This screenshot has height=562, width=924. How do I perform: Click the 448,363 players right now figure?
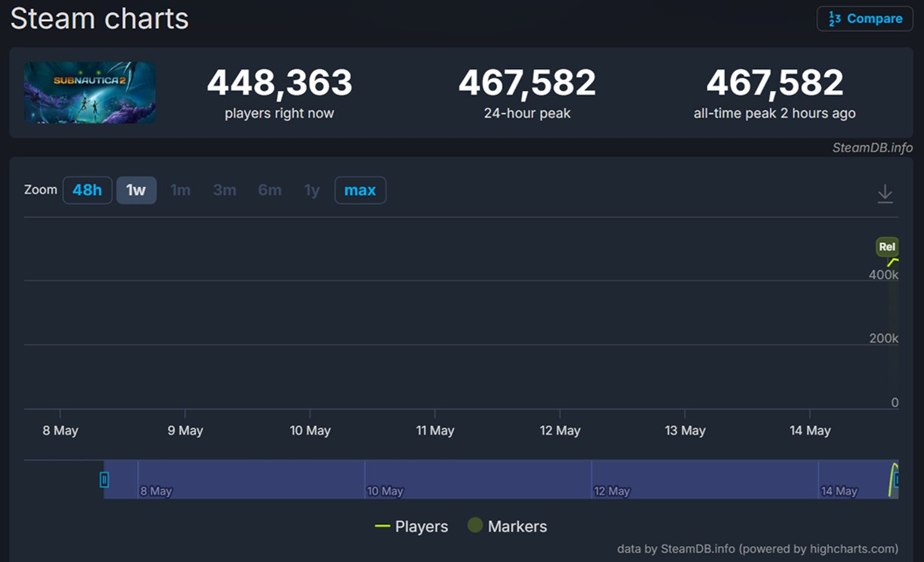tap(280, 82)
